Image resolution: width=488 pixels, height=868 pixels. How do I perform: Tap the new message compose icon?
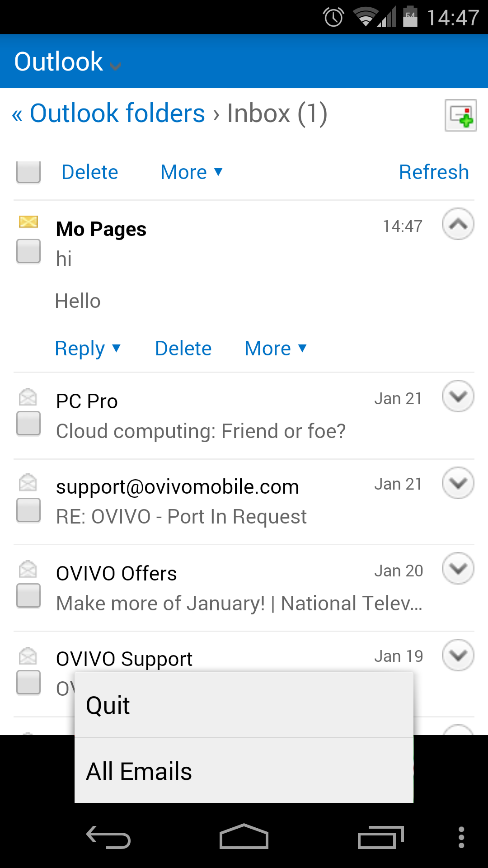[460, 116]
